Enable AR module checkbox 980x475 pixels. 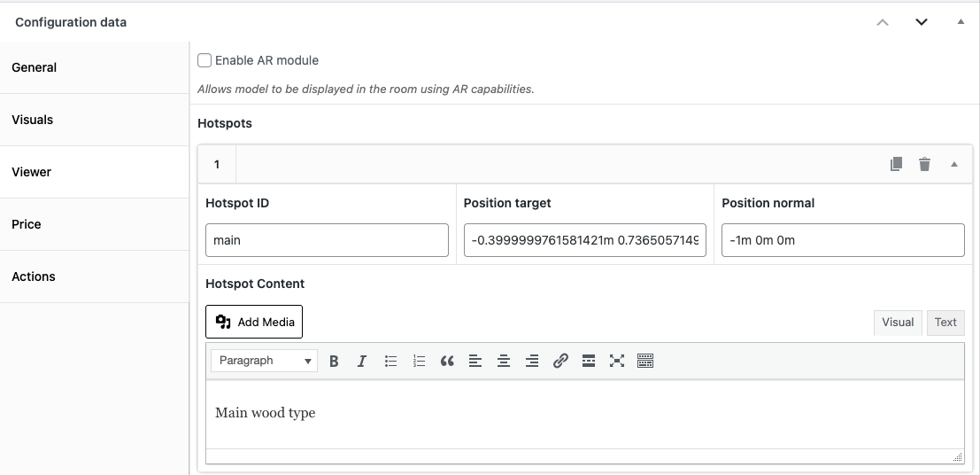tap(204, 60)
